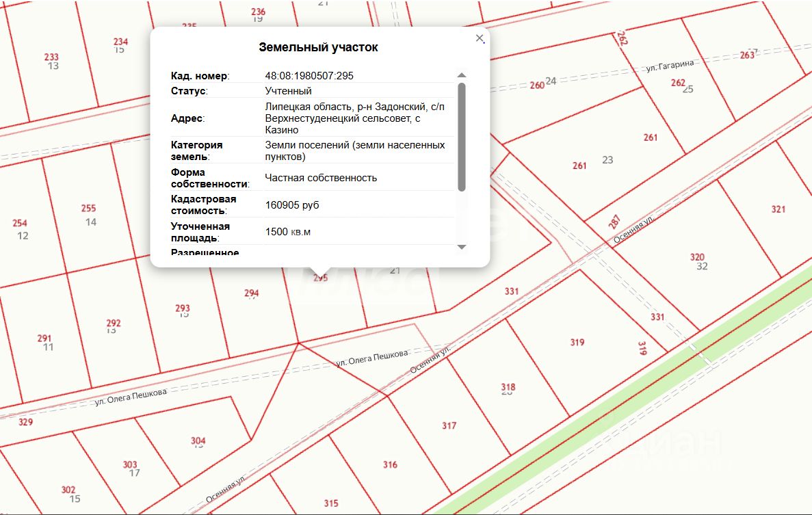Click the popup title Земельный участок
812x515 pixels.
(319, 47)
